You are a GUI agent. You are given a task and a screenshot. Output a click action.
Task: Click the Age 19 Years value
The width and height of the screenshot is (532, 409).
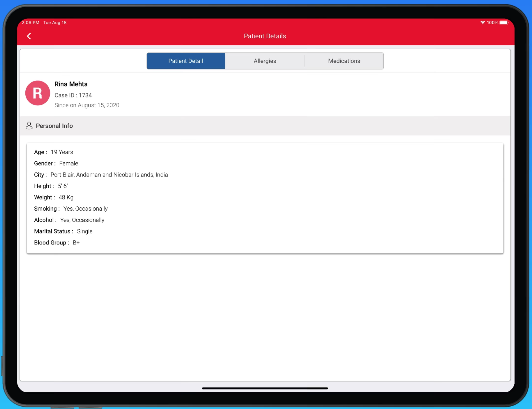[62, 152]
